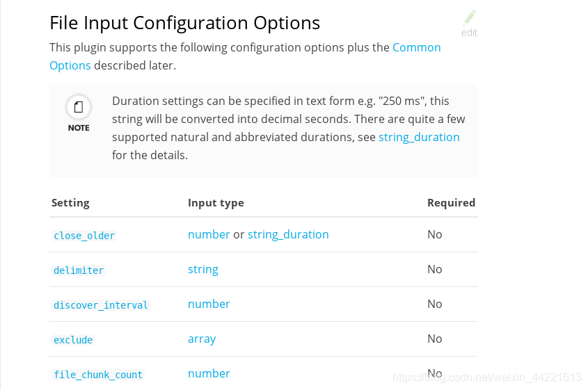Click the Required column header
Screen dimensions: 588x390
click(451, 203)
